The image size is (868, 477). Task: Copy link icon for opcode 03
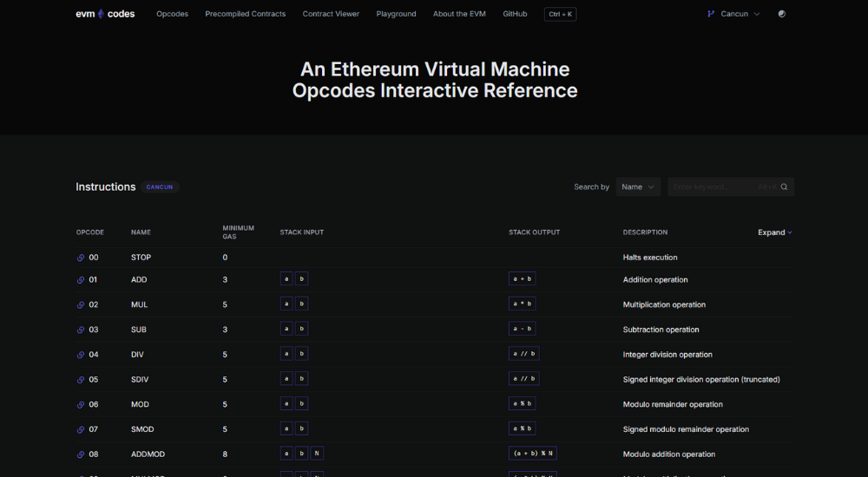pos(80,330)
